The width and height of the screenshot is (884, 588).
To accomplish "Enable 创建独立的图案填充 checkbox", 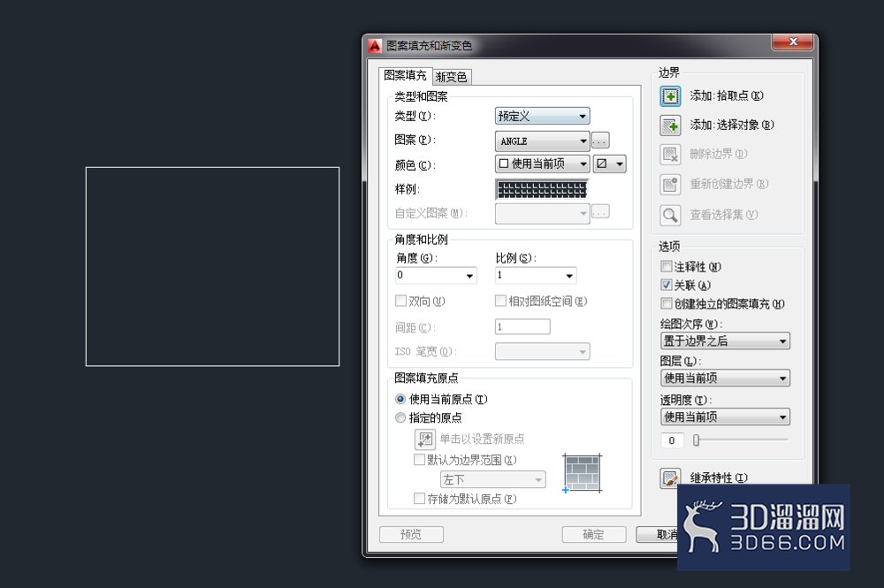I will pos(667,303).
